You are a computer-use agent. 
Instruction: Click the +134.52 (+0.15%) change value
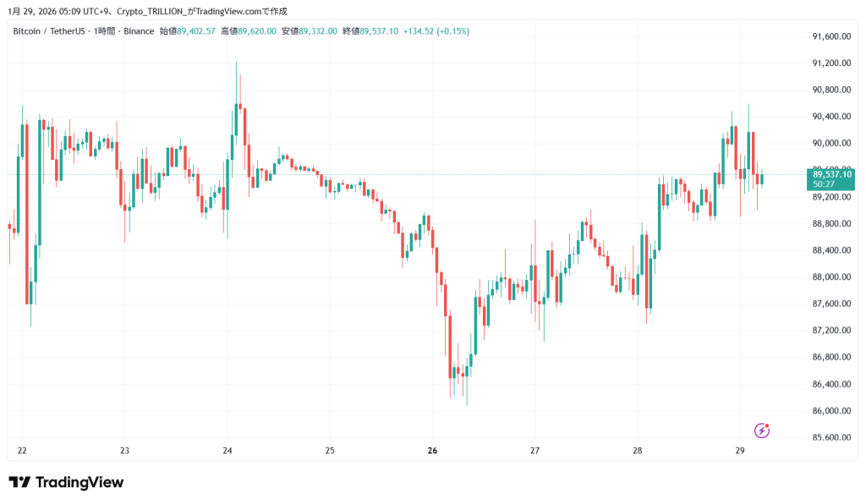coord(436,31)
